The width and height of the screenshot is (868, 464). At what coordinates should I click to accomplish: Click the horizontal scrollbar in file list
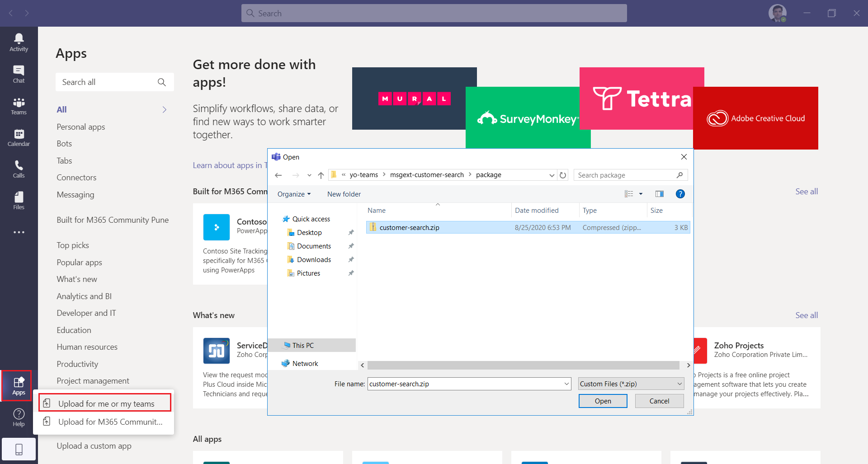click(523, 365)
